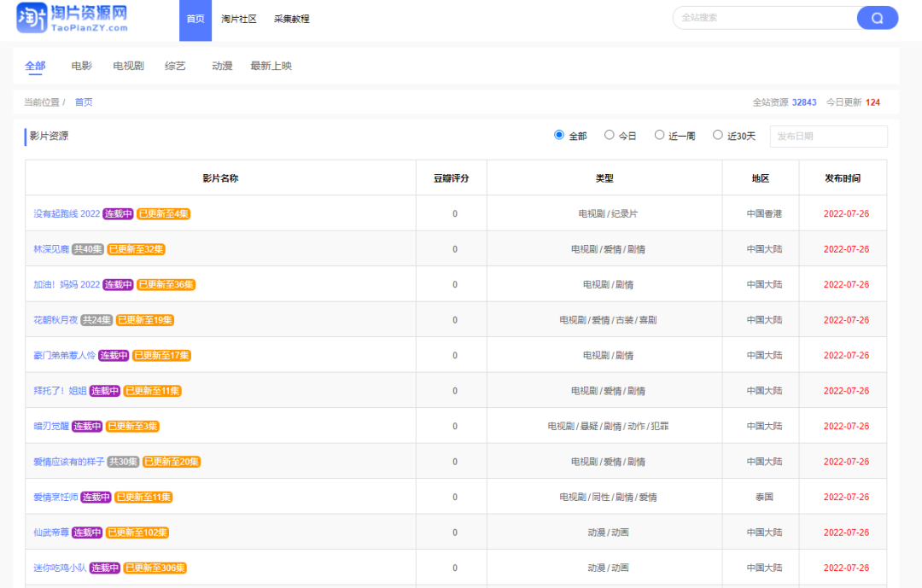922x588 pixels.
Task: Open the 最新上映 category tab
Action: 271,66
